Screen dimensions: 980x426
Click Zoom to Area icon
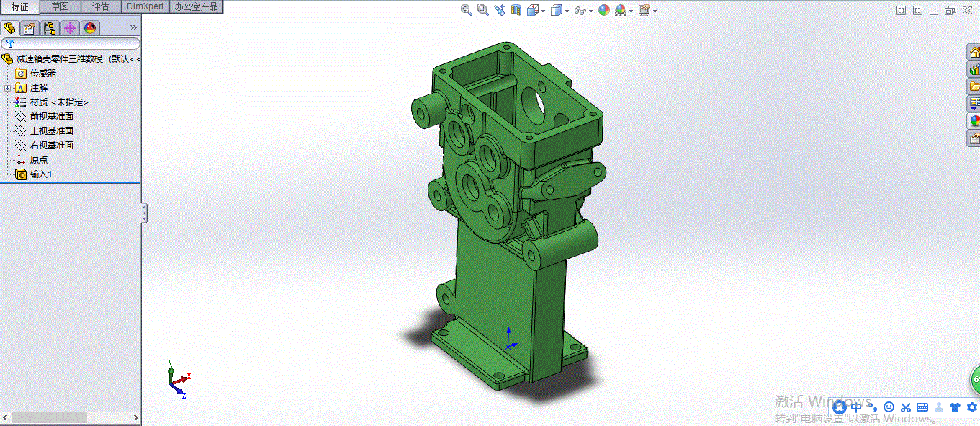tap(482, 10)
